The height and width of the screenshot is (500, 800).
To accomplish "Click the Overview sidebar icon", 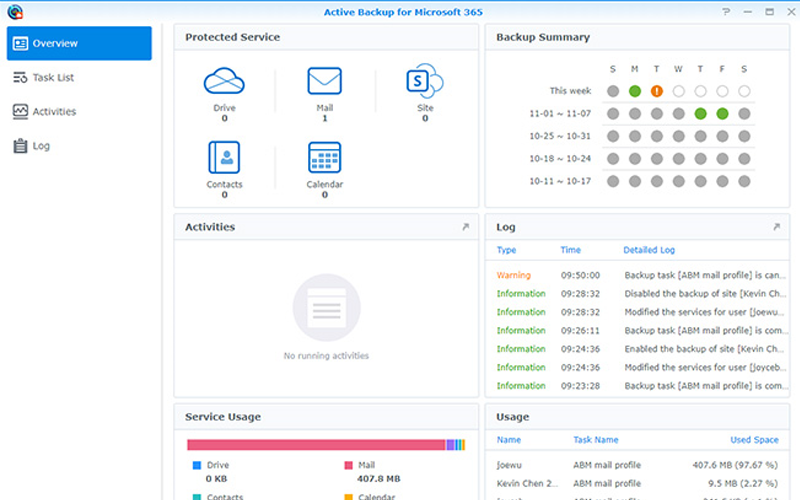I will (20, 43).
